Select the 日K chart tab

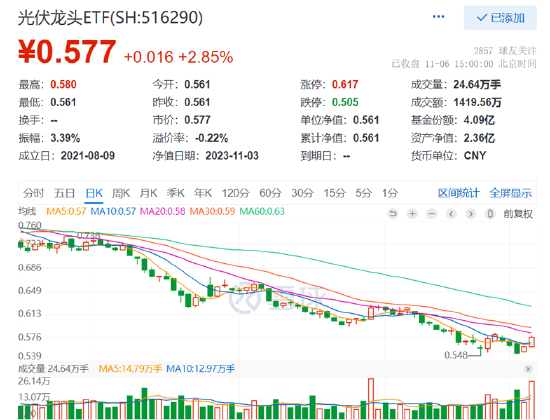94,193
